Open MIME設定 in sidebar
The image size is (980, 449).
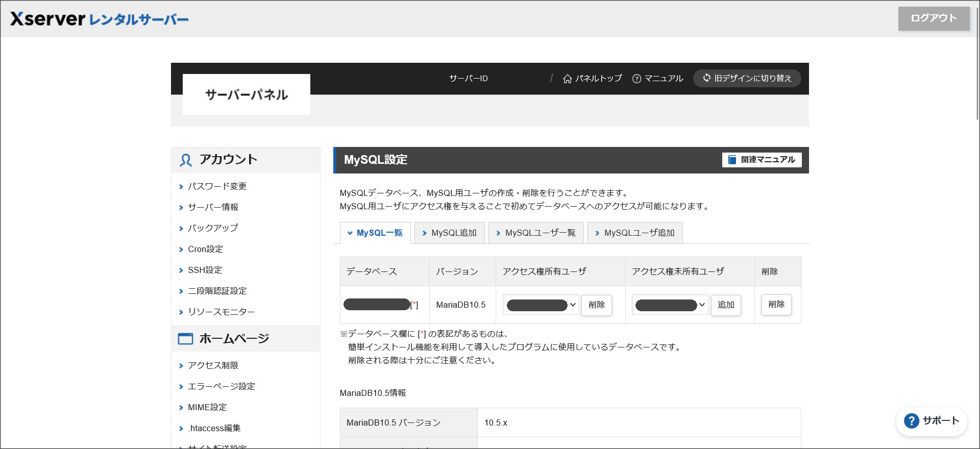(x=207, y=407)
